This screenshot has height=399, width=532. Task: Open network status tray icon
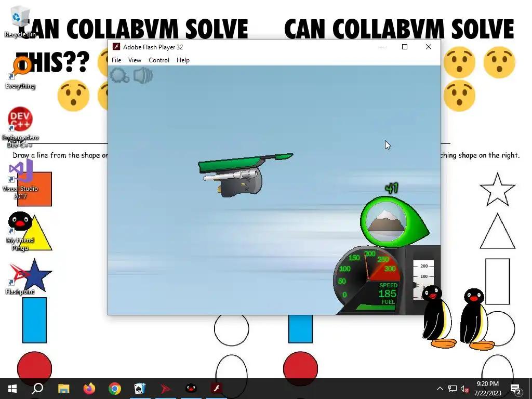[x=453, y=389]
